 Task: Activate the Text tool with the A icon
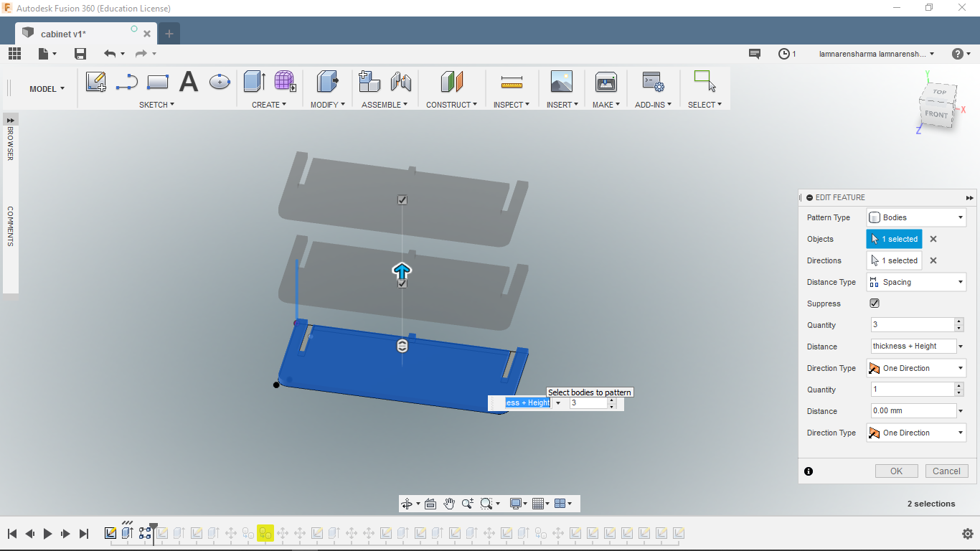pyautogui.click(x=189, y=82)
